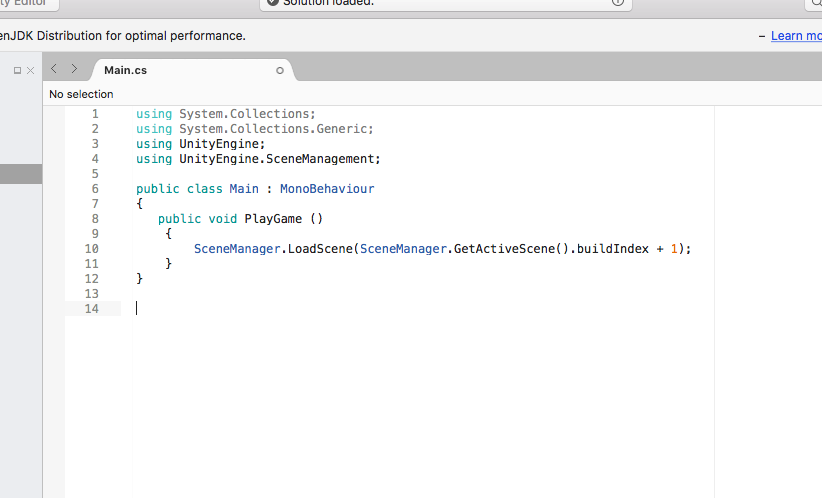This screenshot has height=498, width=822.
Task: Click the Solution loaded status message
Action: [328, 2]
